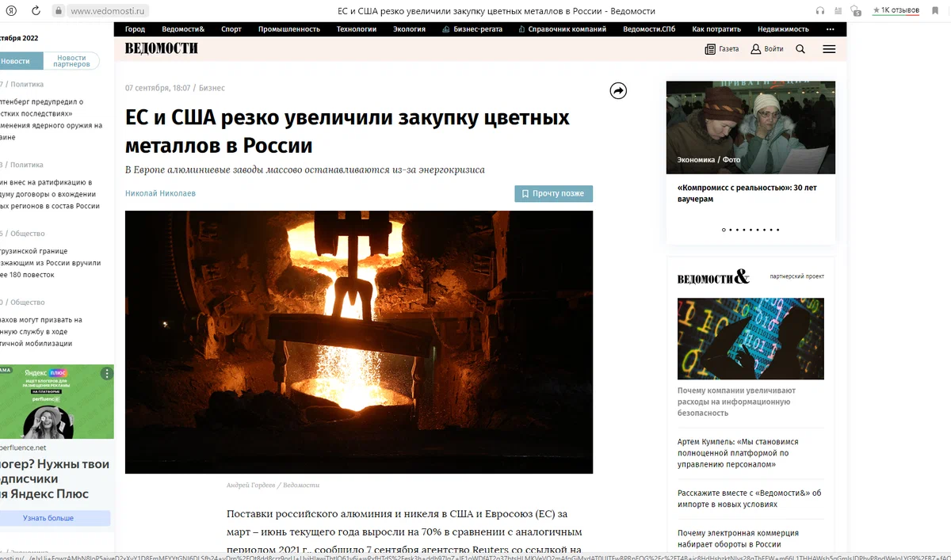Open the news item about the ratification treaty
Image resolution: width=951 pixels, height=560 pixels.
click(x=50, y=194)
